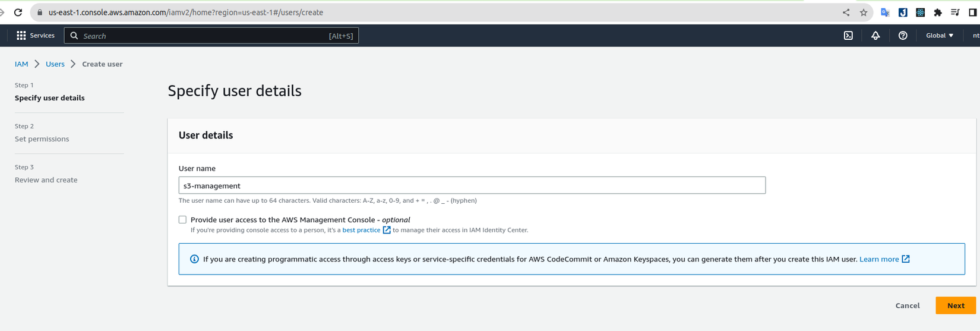This screenshot has height=331, width=980.
Task: Bookmark this page with star icon
Action: click(864, 12)
